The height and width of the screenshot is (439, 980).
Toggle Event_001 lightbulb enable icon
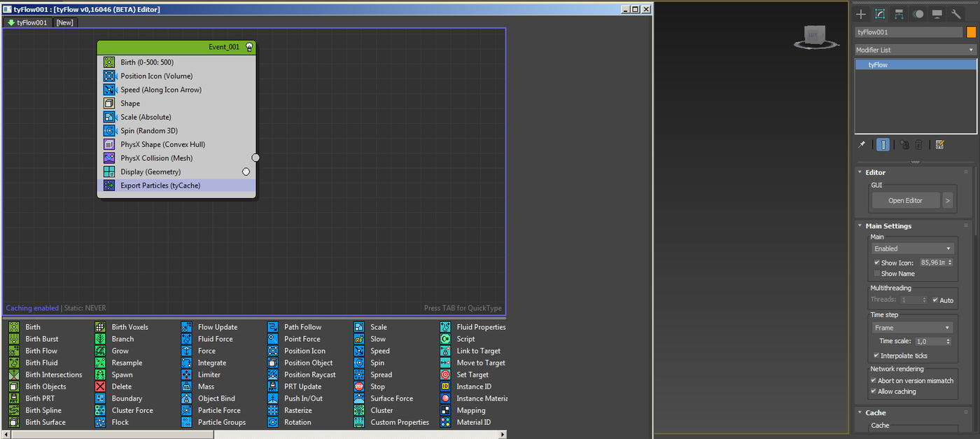(x=248, y=47)
